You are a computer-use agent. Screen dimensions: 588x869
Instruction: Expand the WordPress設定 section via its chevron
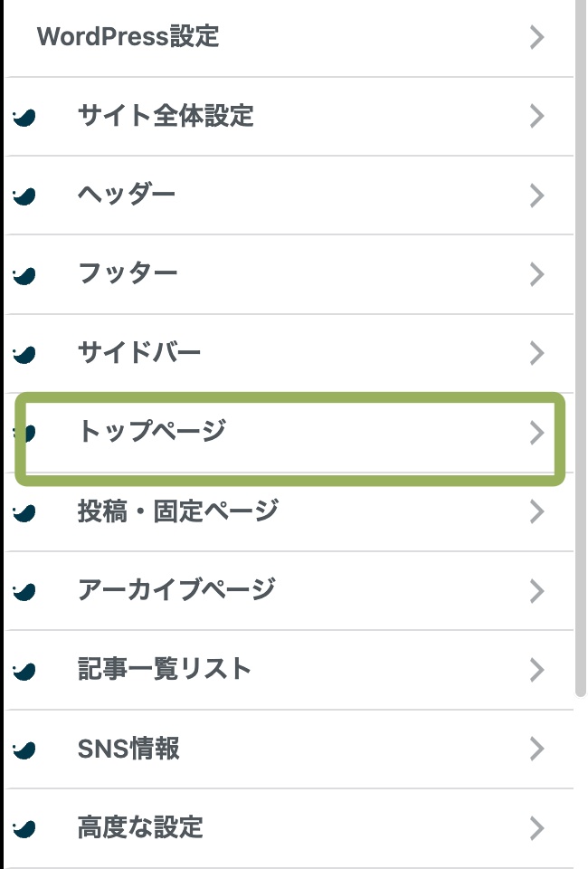click(x=537, y=37)
